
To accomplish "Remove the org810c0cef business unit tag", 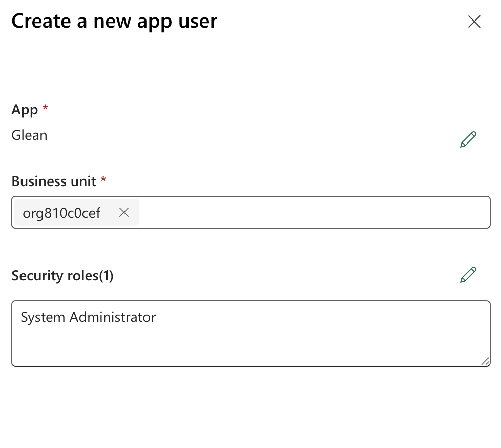I will click(124, 212).
